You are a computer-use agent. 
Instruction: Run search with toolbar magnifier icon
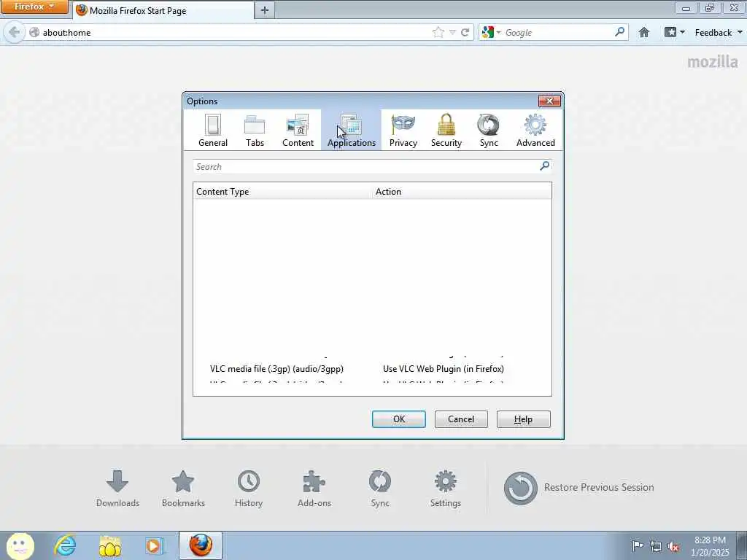[620, 32]
